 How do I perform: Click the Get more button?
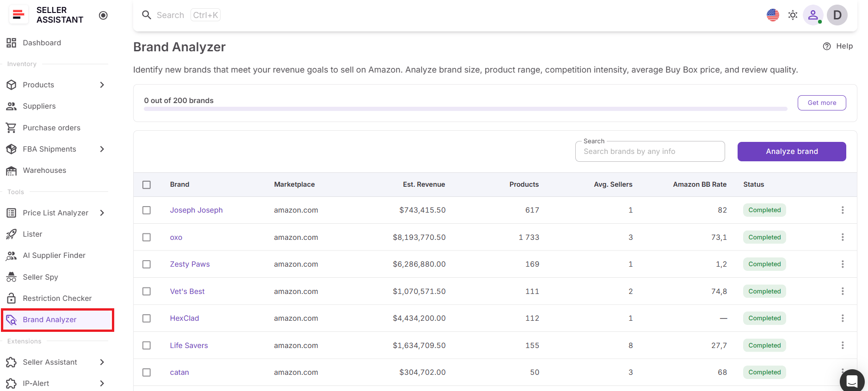(x=822, y=103)
